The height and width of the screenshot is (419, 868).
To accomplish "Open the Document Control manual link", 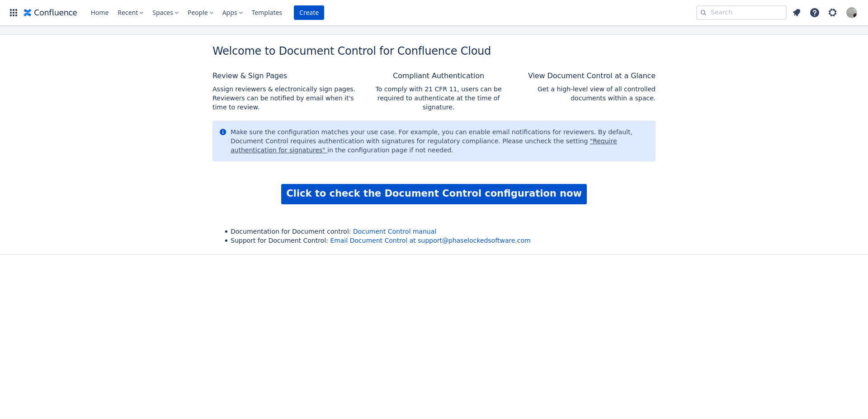I will [x=394, y=231].
